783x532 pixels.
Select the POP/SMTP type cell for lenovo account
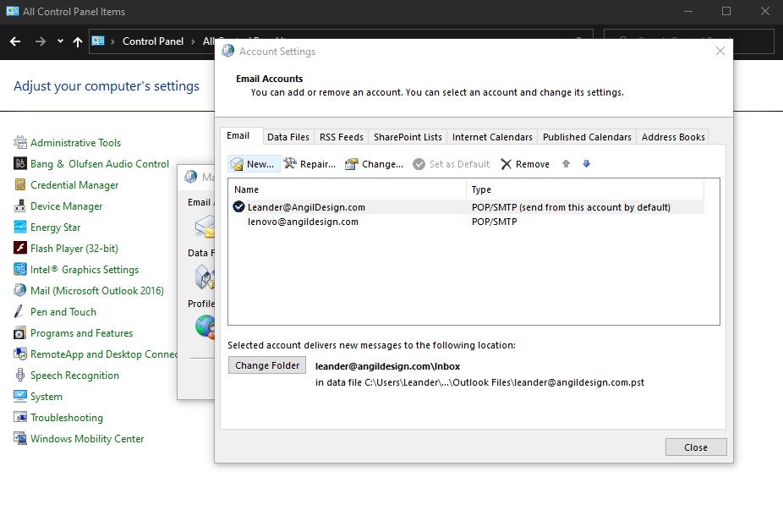tap(495, 222)
